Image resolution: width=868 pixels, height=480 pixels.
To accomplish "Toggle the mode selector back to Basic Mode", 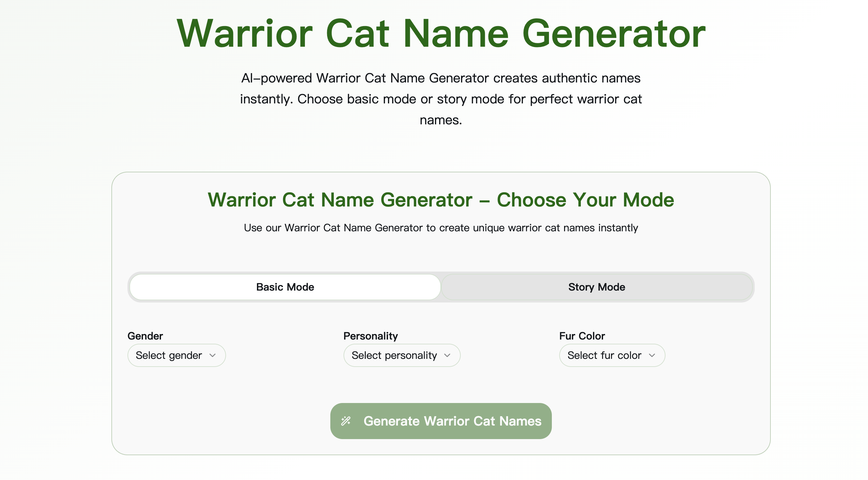I will click(x=285, y=287).
